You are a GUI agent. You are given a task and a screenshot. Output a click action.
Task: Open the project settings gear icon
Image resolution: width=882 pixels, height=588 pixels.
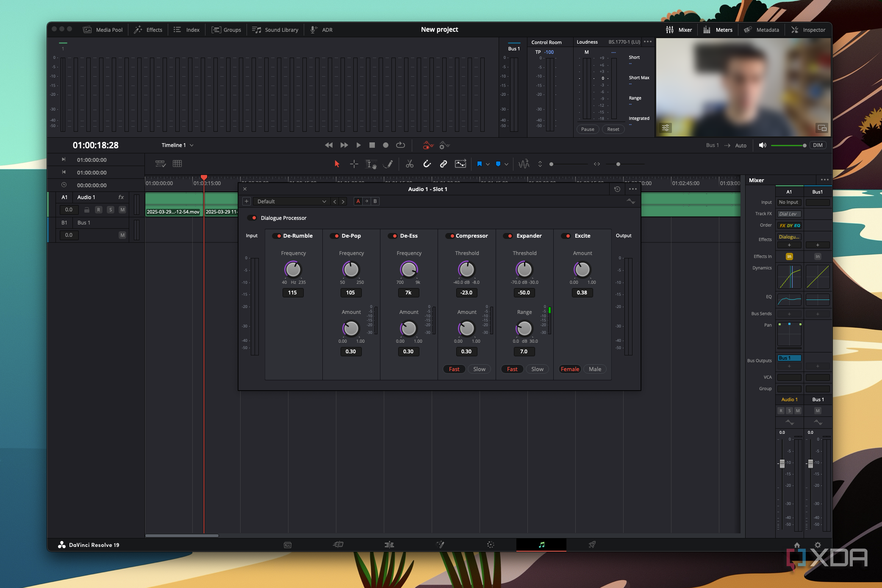[818, 545]
